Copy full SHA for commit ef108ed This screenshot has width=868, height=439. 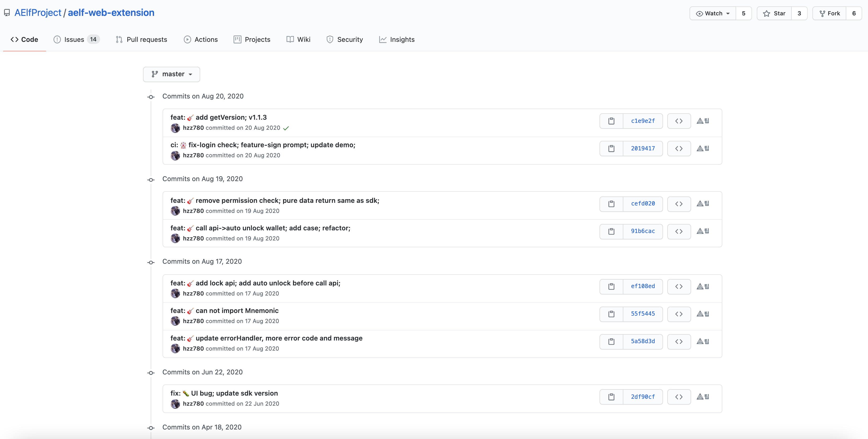[611, 286]
